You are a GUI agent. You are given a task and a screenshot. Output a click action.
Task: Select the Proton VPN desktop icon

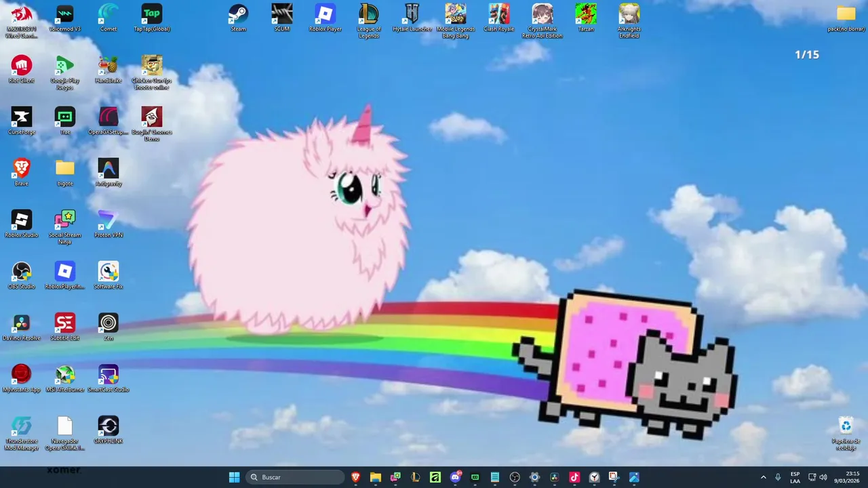(108, 224)
